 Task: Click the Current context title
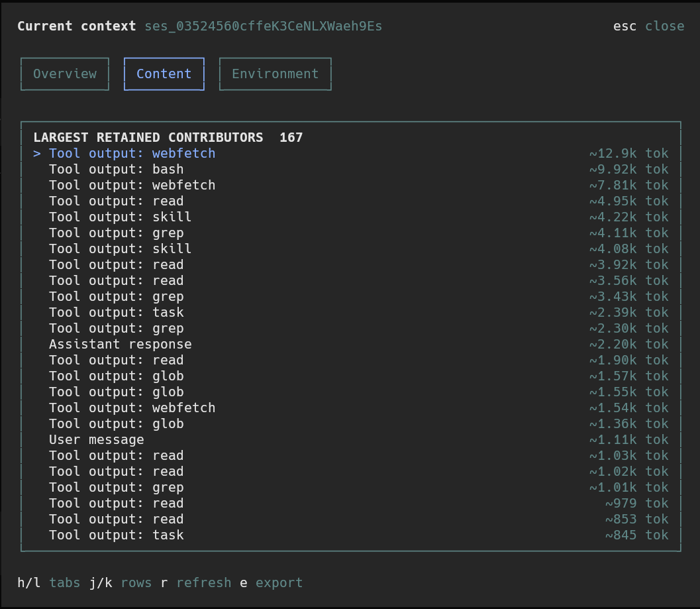pyautogui.click(x=76, y=27)
